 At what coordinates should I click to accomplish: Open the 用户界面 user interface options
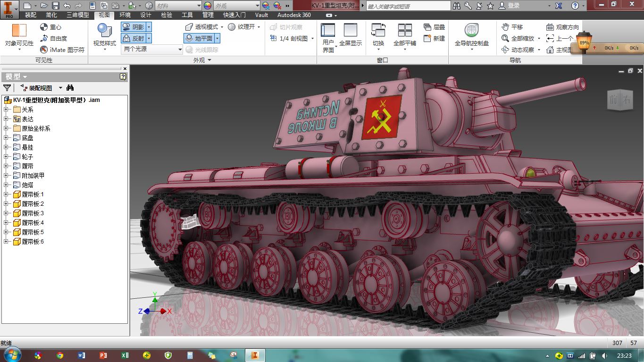pyautogui.click(x=328, y=38)
